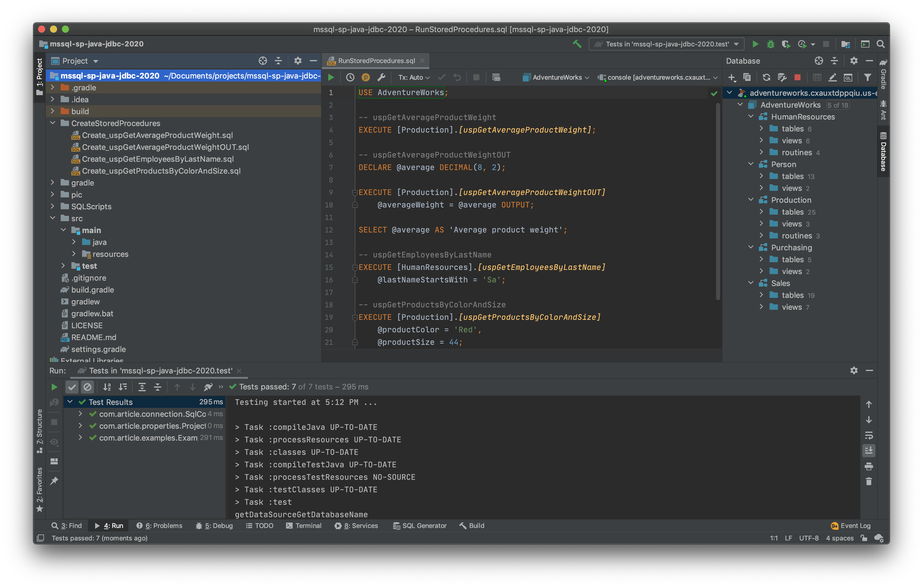Expand the SQLScripts folder
Image resolution: width=923 pixels, height=588 pixels.
(53, 206)
